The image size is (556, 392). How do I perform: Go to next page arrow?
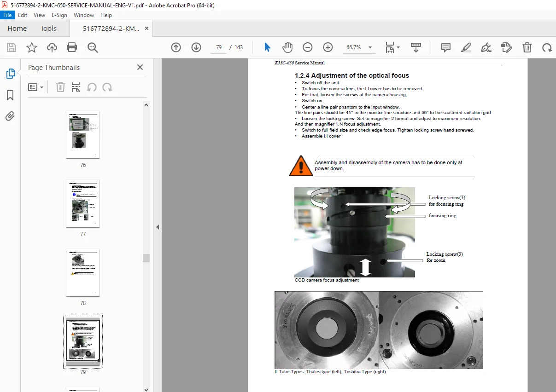pyautogui.click(x=196, y=47)
